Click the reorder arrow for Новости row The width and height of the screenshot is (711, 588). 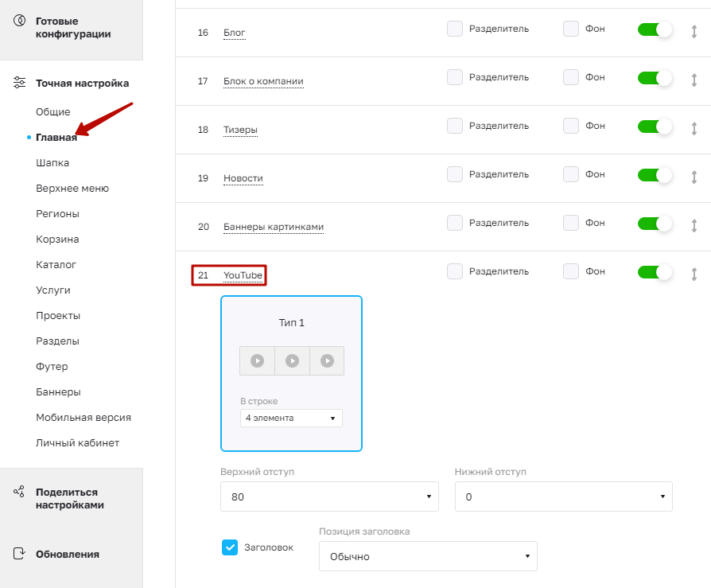694,177
